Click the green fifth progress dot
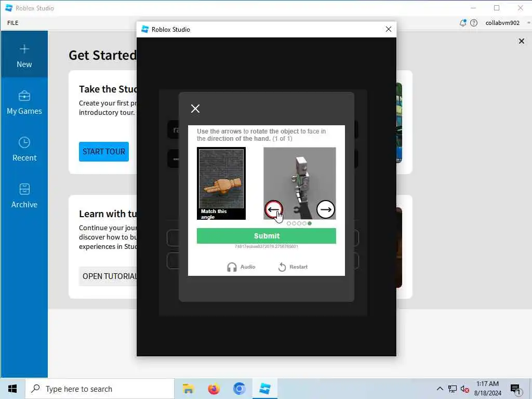Screen dimensions: 532x399 point(310,223)
